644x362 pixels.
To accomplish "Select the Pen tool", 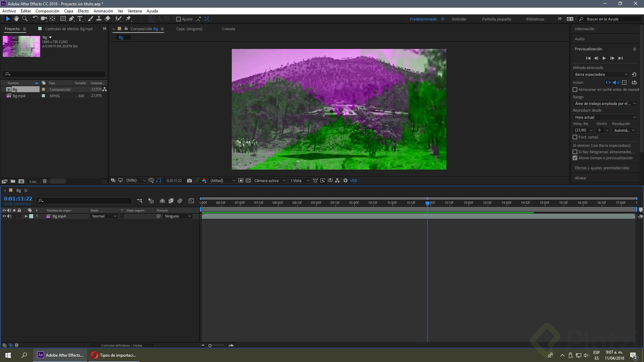I will (x=71, y=19).
